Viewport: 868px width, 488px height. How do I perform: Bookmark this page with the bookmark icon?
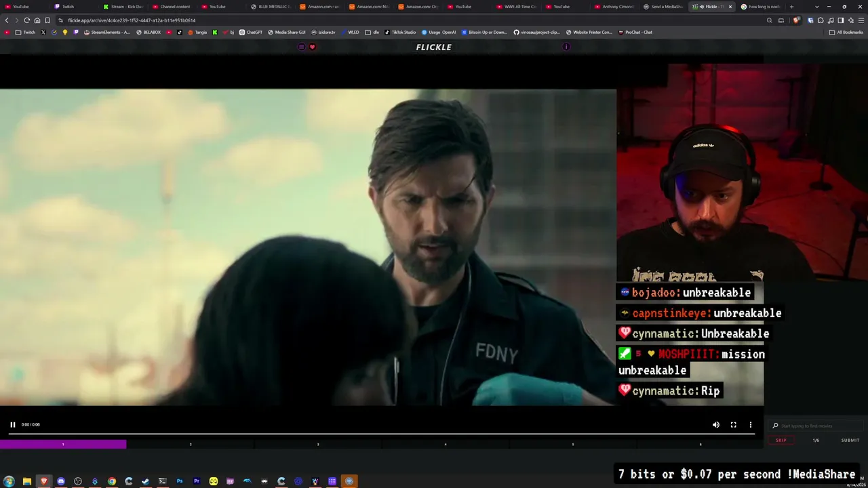(47, 20)
